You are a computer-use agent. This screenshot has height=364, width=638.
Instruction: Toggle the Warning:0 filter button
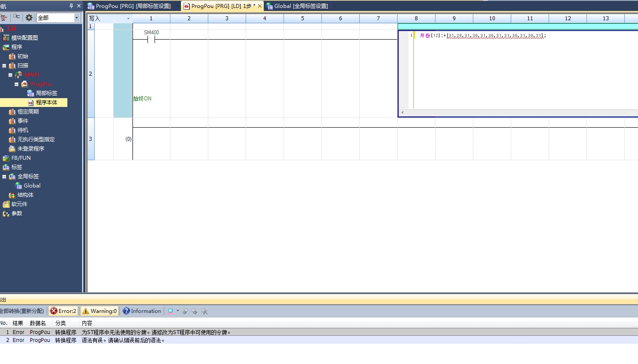(100, 311)
